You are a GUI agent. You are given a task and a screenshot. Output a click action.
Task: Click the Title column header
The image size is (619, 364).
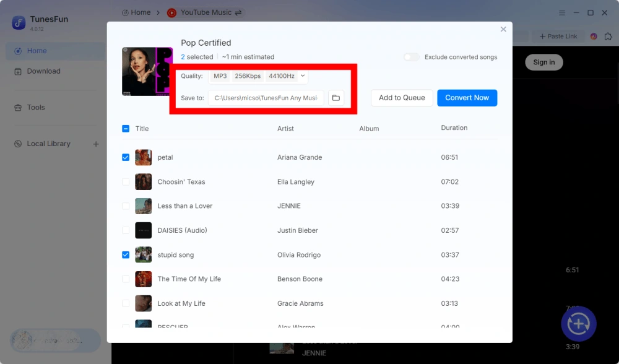point(142,129)
